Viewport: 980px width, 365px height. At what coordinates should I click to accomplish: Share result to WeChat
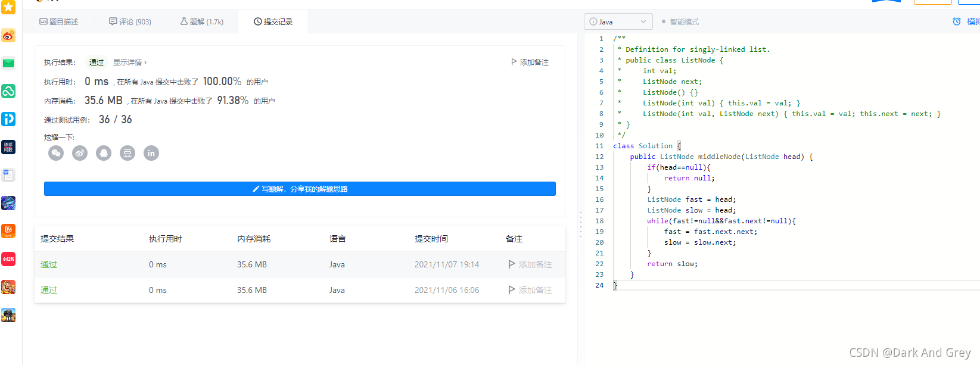point(56,153)
